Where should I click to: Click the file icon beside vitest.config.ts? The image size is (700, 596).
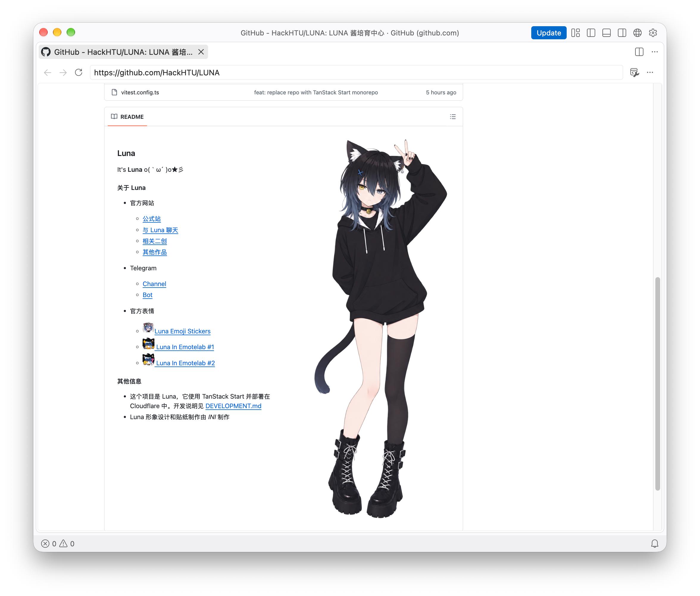114,93
